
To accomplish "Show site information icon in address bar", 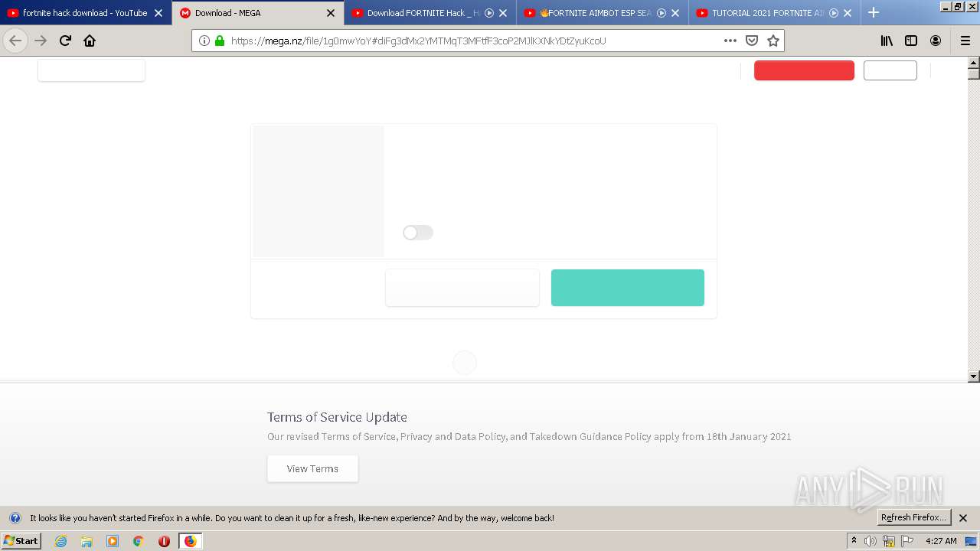I will coord(204,41).
